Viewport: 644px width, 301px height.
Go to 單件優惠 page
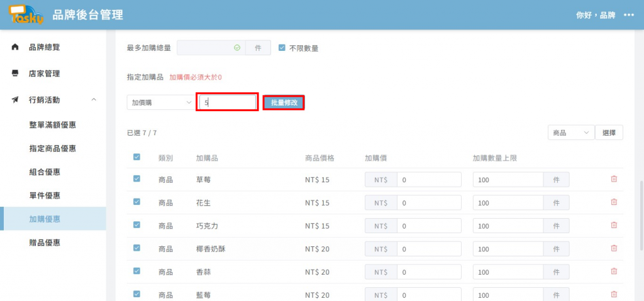click(45, 195)
